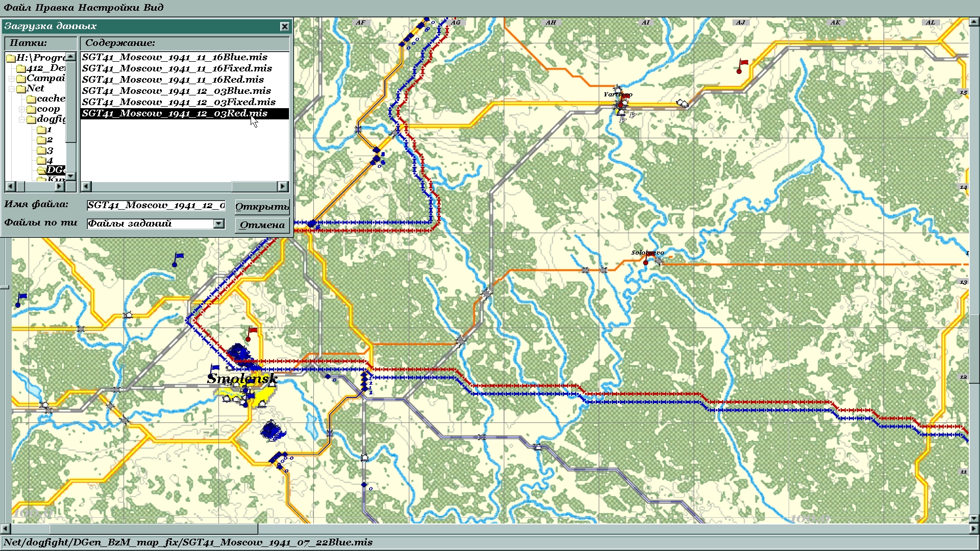Click the 'coop' folder icon
Screen dimensions: 980x551
(x=31, y=109)
